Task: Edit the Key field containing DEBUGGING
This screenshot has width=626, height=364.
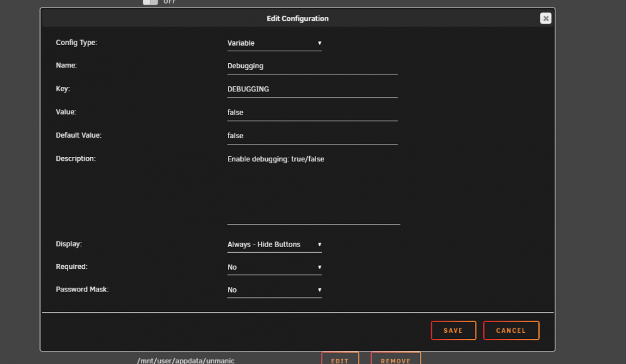Action: [312, 89]
